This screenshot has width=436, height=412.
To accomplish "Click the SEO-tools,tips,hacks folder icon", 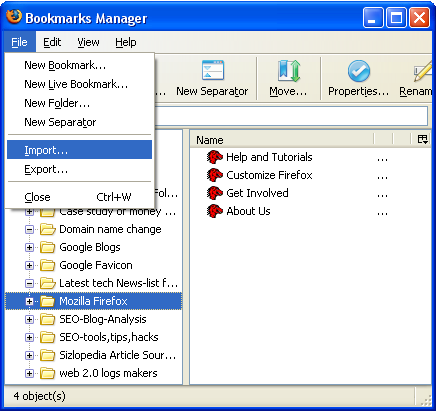I will [47, 337].
